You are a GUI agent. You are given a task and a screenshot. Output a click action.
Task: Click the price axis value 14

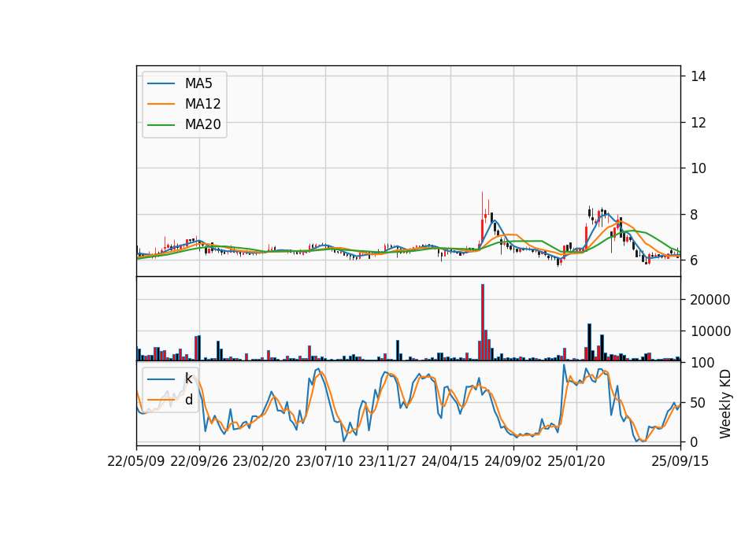699,76
